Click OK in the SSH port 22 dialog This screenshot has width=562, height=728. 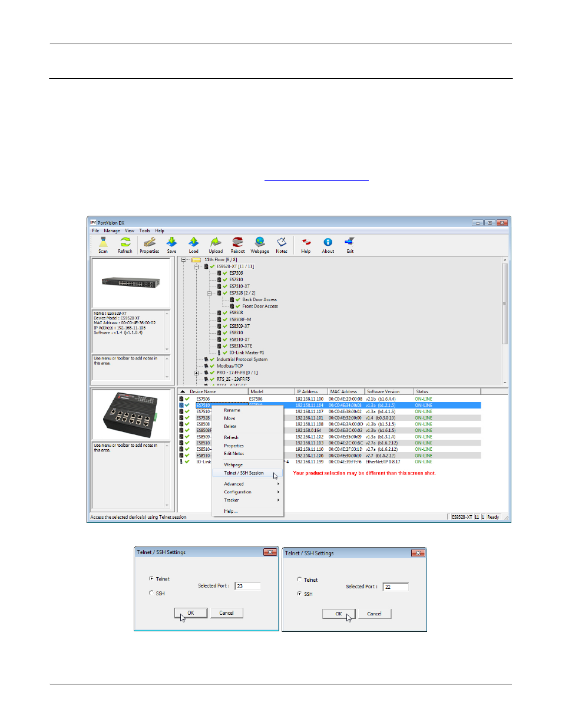[339, 614]
